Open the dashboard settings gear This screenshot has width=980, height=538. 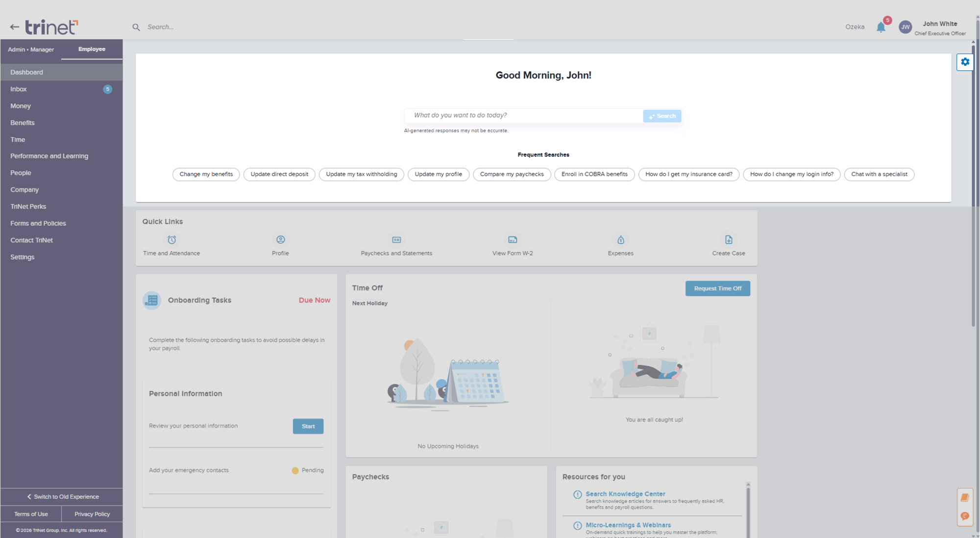tap(965, 62)
